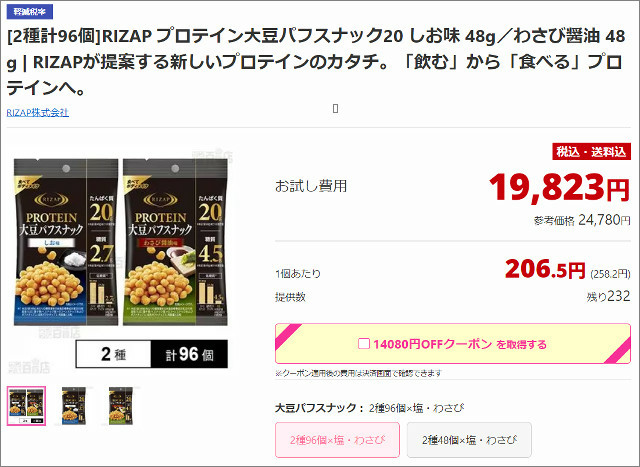Click the 税込・送料込 red badge

[591, 152]
